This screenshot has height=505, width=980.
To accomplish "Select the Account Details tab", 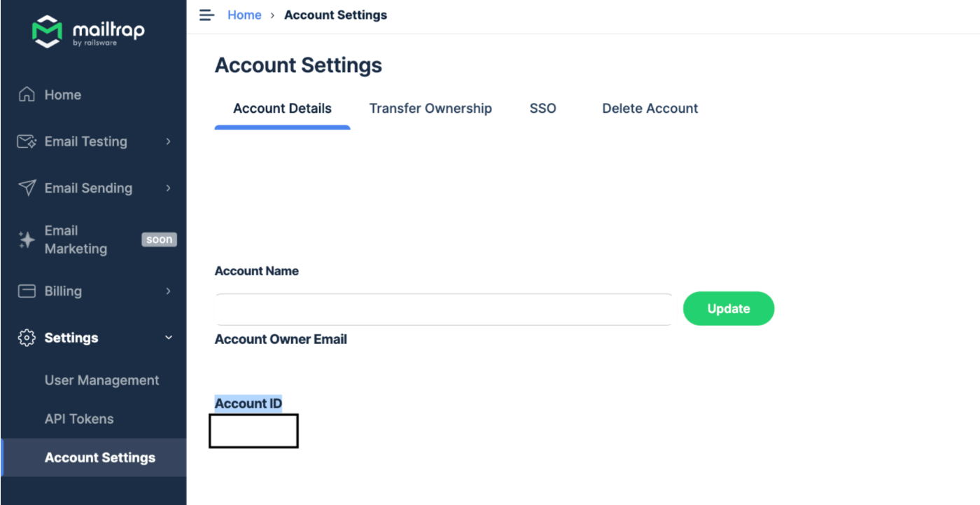I will [282, 109].
